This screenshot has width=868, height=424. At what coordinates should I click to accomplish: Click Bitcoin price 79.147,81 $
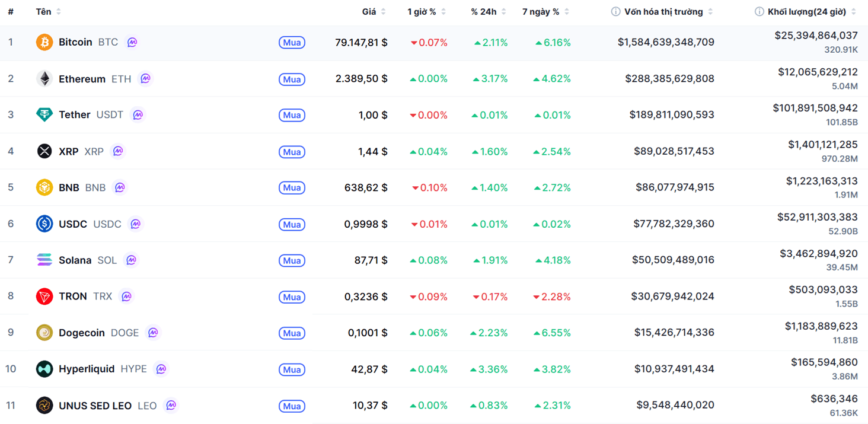[361, 42]
